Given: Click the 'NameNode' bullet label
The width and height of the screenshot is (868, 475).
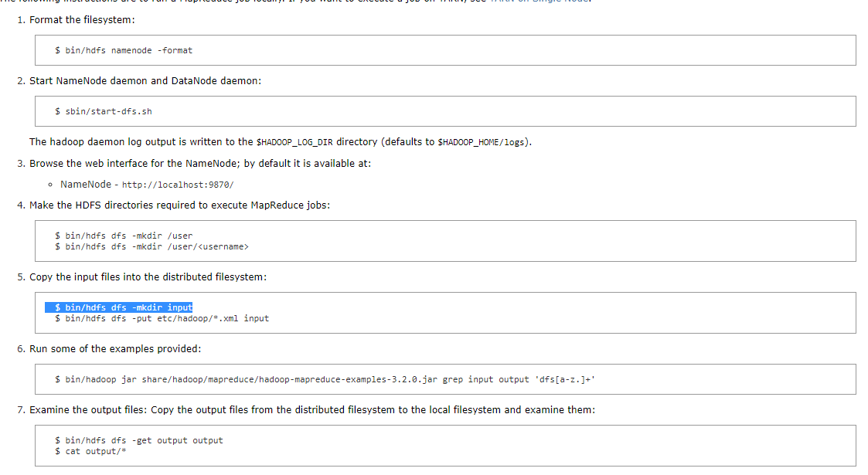Looking at the screenshot, I should 85,185.
